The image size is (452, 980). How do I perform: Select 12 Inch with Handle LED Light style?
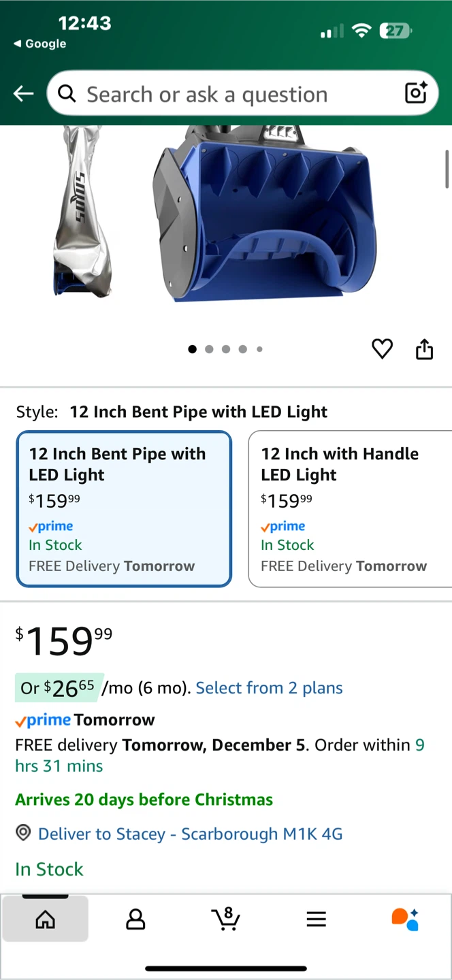(x=349, y=508)
